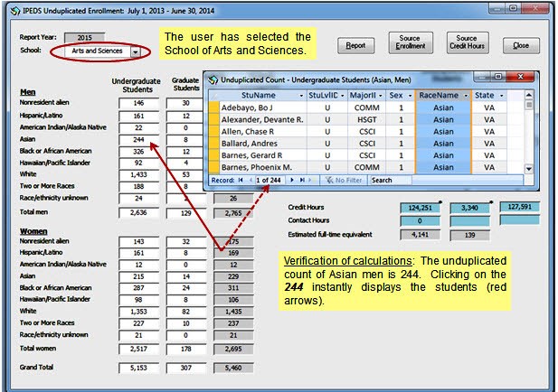Viewport: 558px width, 392px height.
Task: Click Two or More Races women count 227
Action: click(x=138, y=323)
